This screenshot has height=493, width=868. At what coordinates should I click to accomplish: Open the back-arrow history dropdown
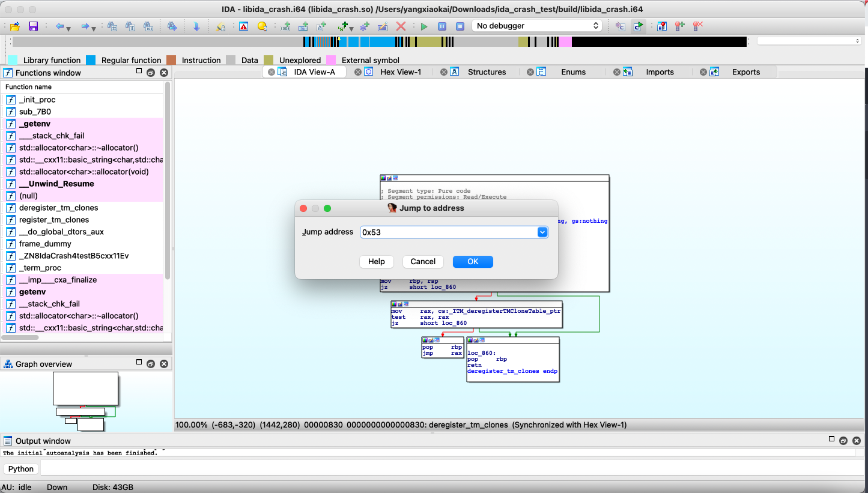(x=68, y=28)
